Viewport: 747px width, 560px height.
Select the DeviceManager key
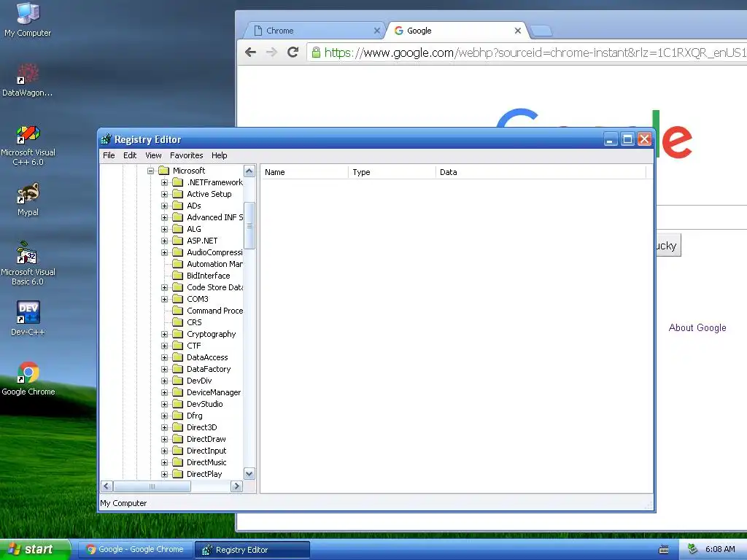[x=214, y=392]
